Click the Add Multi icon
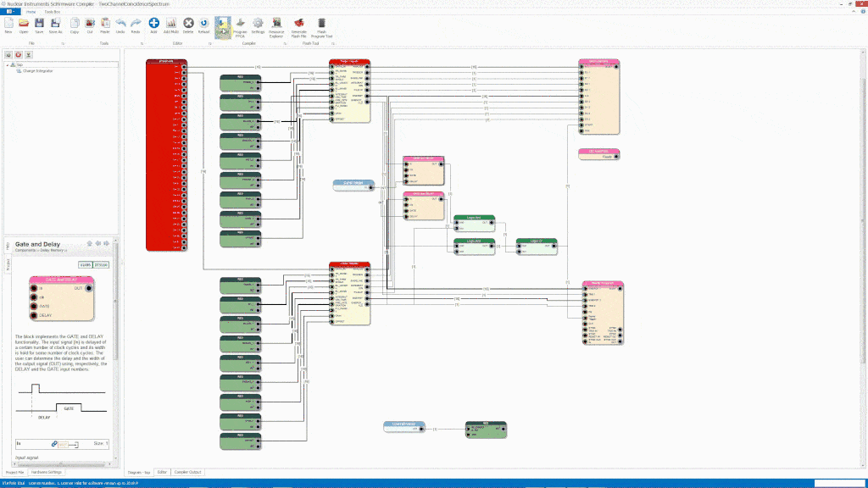Viewport: 868px width, 488px height. pyautogui.click(x=171, y=25)
